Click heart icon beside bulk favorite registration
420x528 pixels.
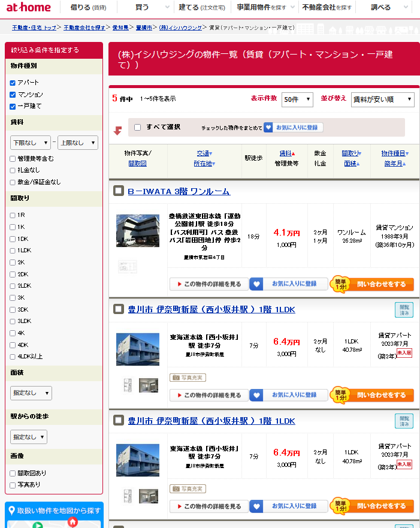[268, 127]
